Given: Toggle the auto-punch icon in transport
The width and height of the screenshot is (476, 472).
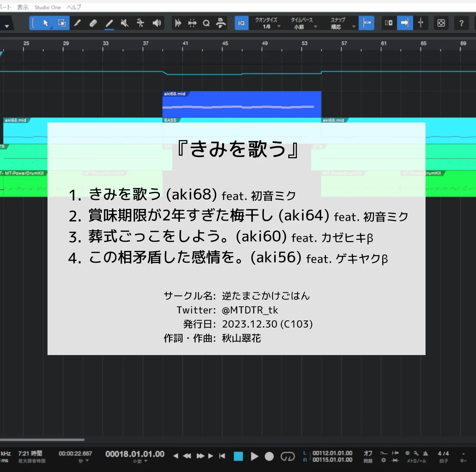Looking at the screenshot, I should [x=395, y=460].
